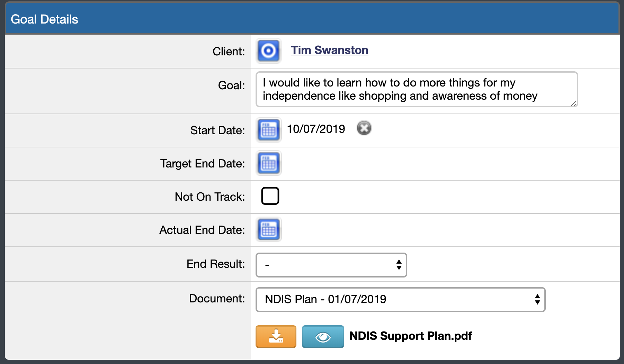
Task: Click the blue target icon beside Client
Action: point(268,51)
